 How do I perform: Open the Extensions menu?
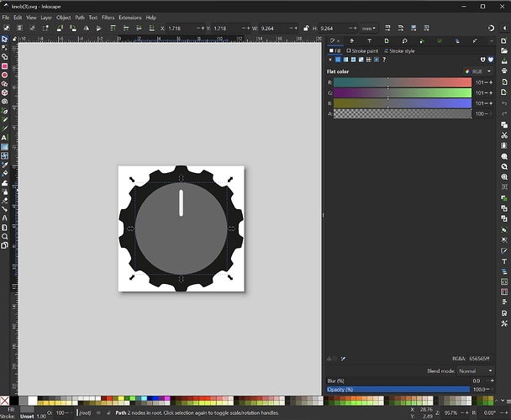(x=130, y=18)
